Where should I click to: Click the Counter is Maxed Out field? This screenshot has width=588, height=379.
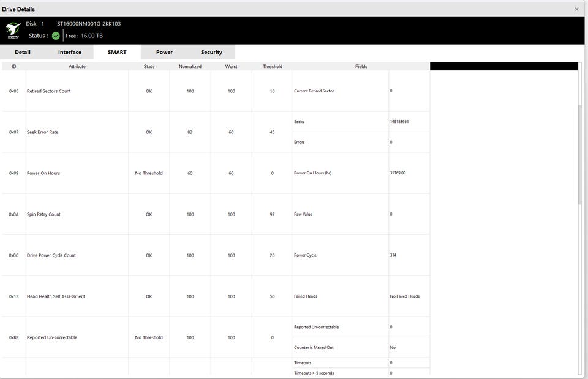(314, 348)
